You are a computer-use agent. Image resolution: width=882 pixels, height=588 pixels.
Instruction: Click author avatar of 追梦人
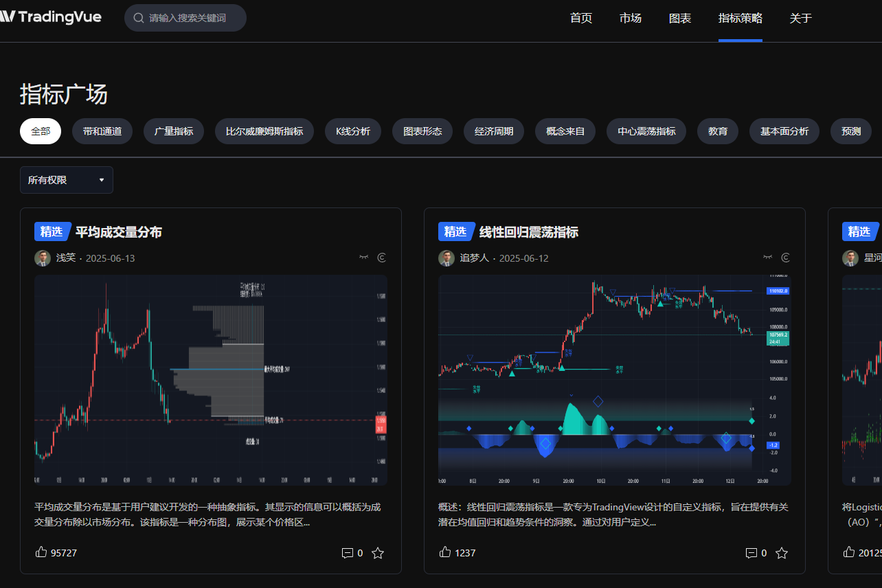446,258
